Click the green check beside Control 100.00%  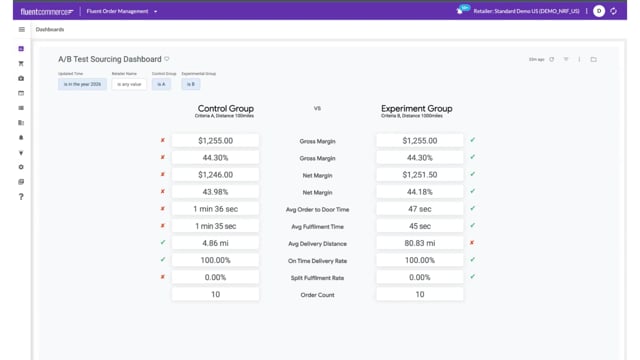tap(162, 260)
